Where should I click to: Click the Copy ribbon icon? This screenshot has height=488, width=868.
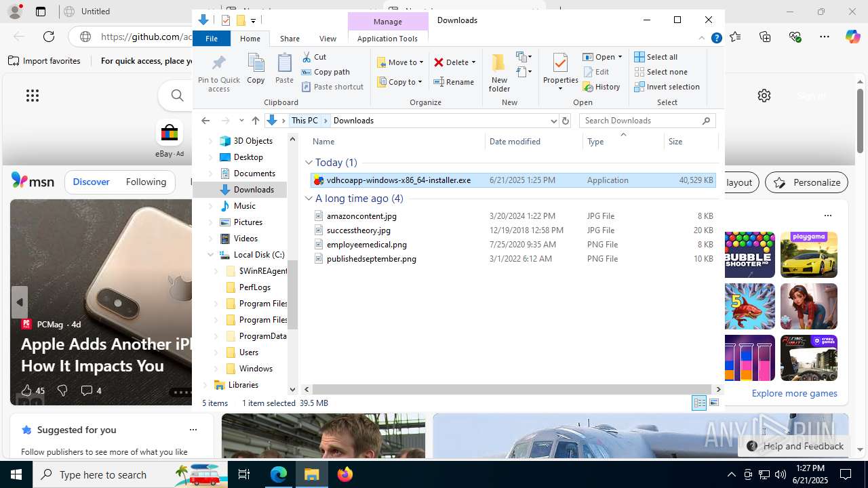tap(256, 69)
